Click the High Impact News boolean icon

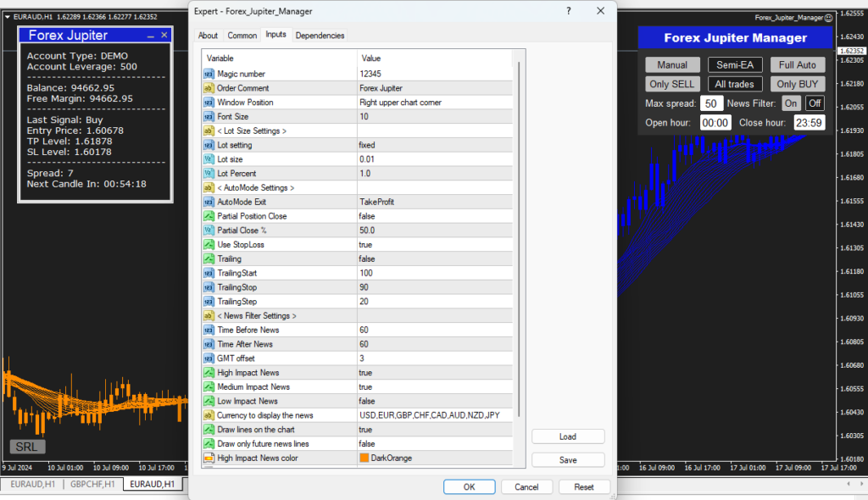pos(209,373)
